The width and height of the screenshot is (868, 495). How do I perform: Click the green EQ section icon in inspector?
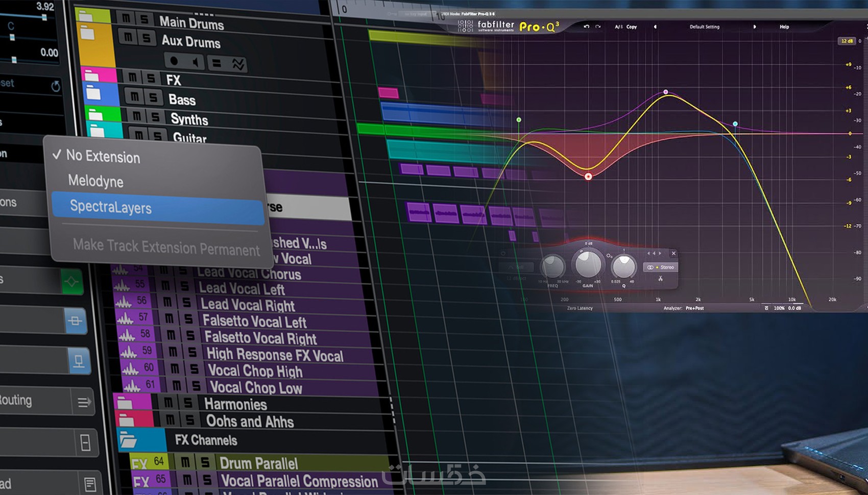(72, 281)
